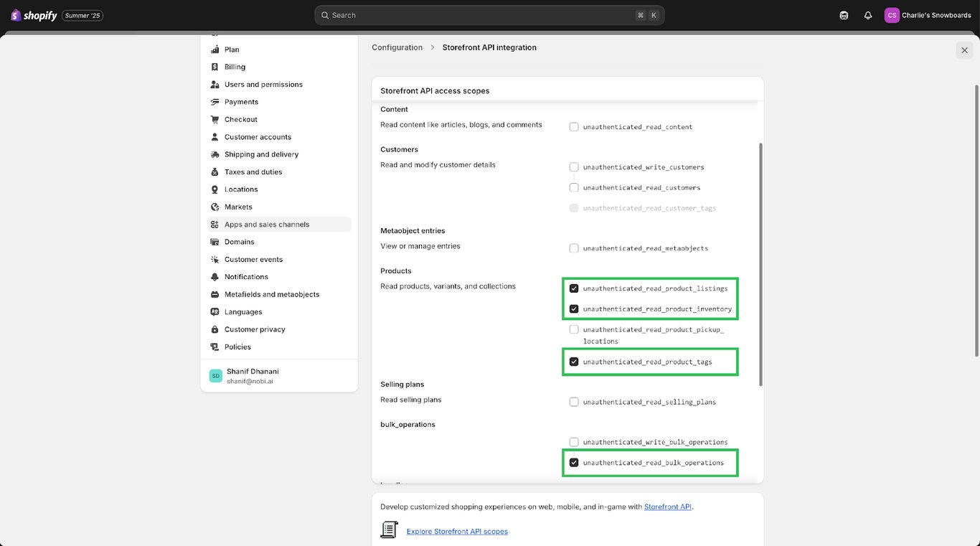This screenshot has height=546, width=980.
Task: Click the Configuration breadcrumb link
Action: (397, 47)
